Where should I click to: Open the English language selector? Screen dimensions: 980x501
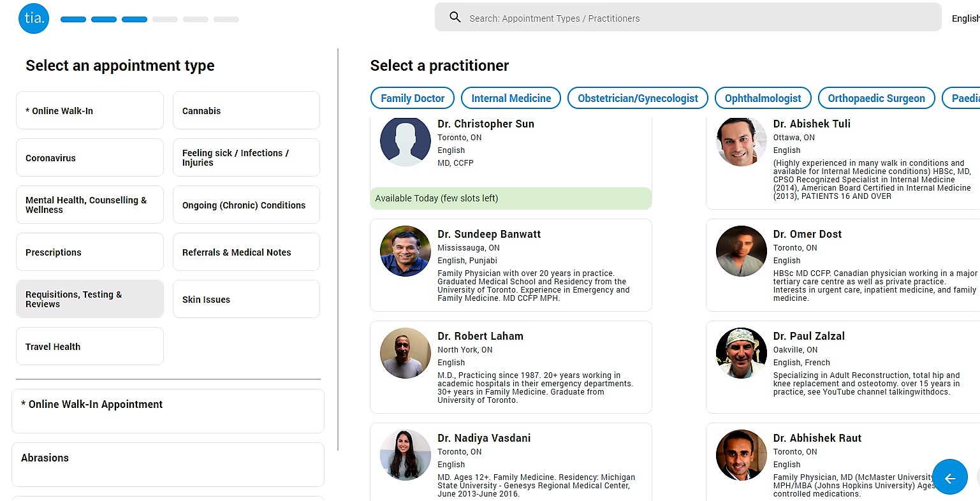[x=965, y=18]
